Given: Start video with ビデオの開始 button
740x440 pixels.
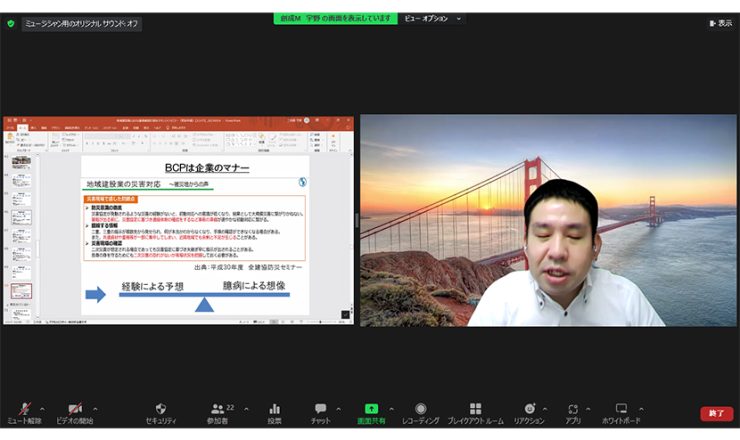Looking at the screenshot, I should [x=74, y=411].
